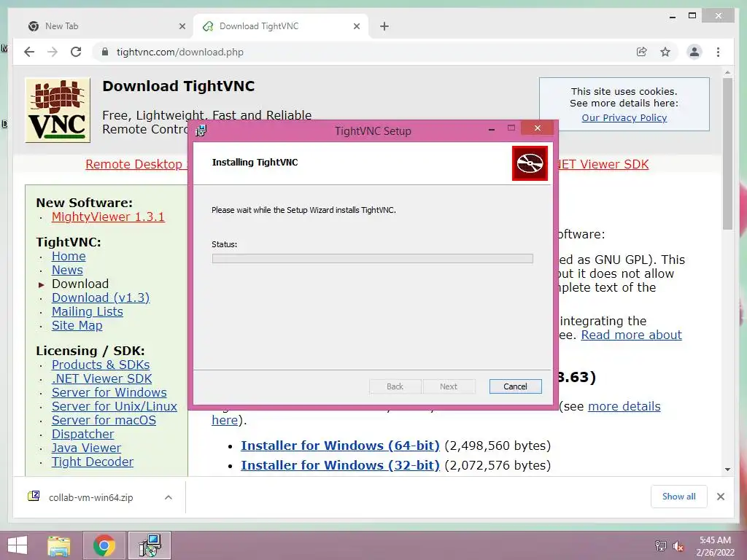The height and width of the screenshot is (560, 747).
Task: Focus the address bar URL
Action: pyautogui.click(x=179, y=52)
